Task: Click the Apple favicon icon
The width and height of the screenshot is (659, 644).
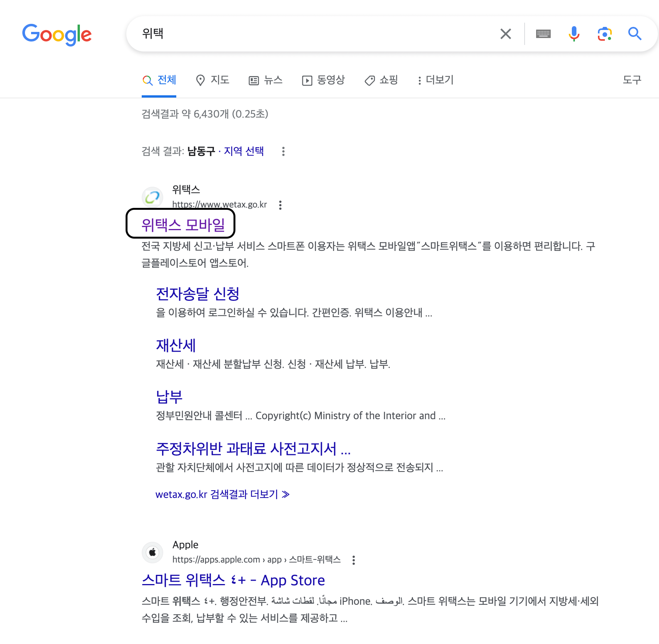Action: 152,552
